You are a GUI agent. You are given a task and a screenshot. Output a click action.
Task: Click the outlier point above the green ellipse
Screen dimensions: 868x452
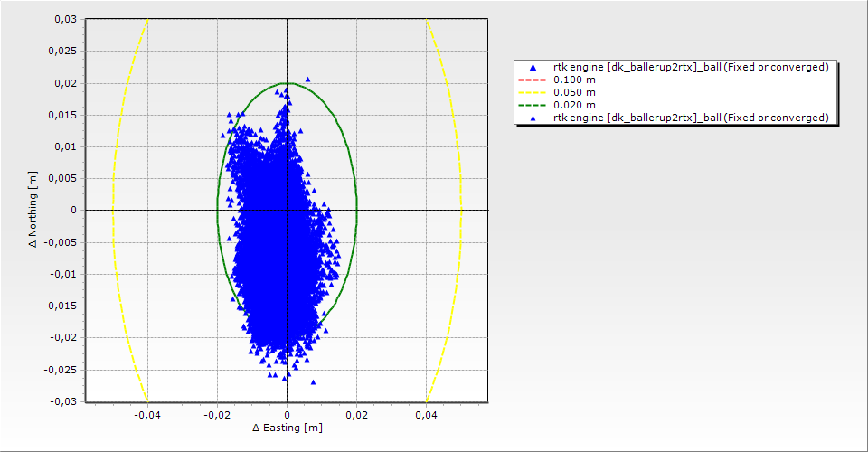point(307,80)
